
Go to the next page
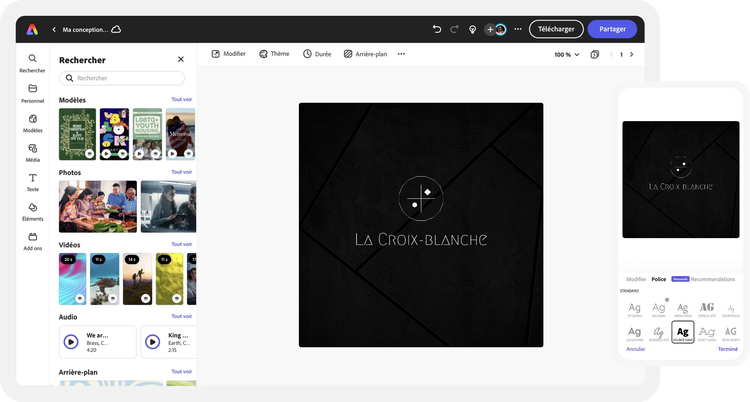631,55
